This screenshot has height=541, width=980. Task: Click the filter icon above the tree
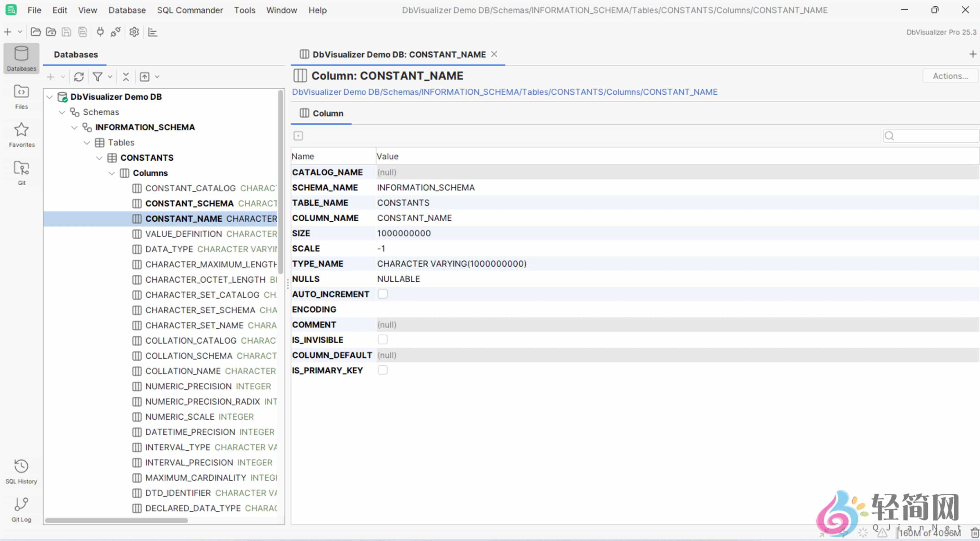tap(97, 77)
